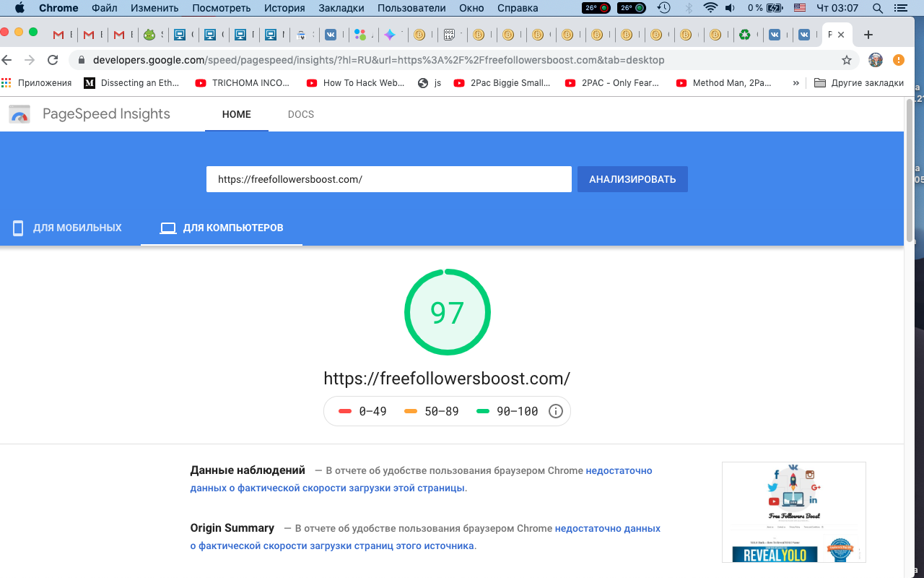Switch to the green pig favicon tab

[x=149, y=35]
